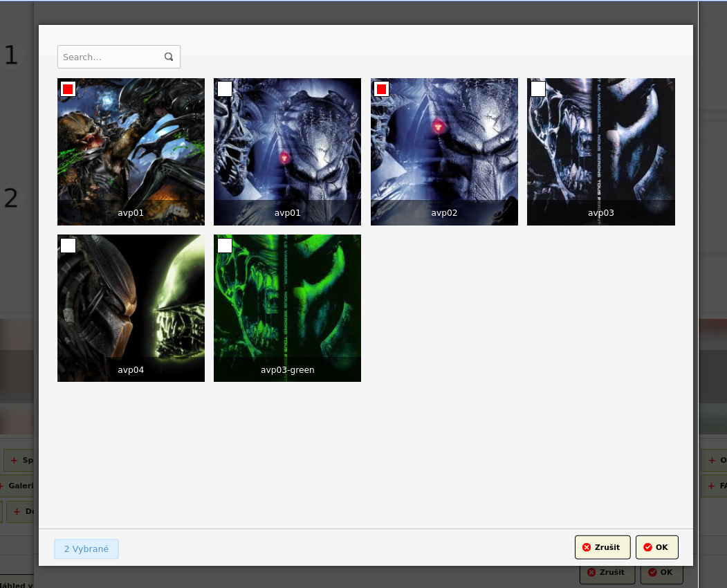Click the Search input field
727x588 pixels.
(x=119, y=57)
